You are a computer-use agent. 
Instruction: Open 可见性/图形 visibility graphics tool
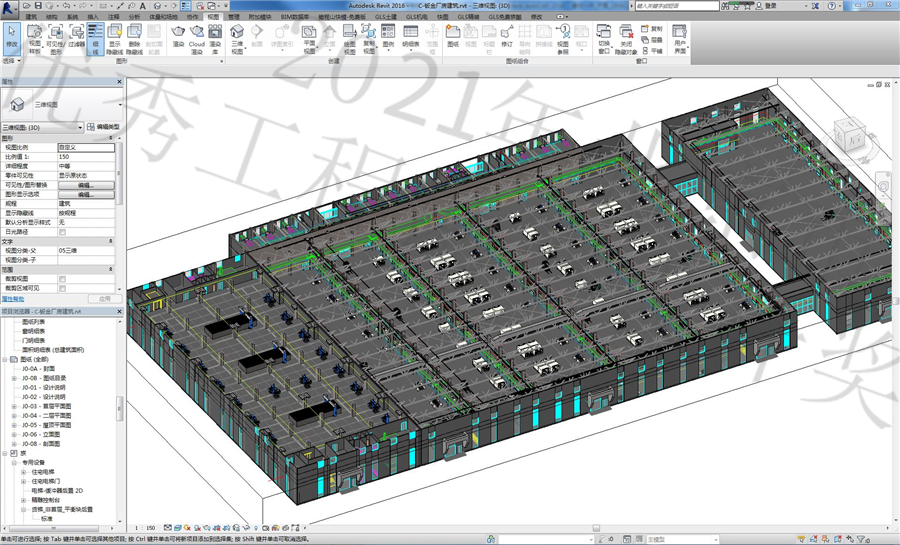(x=56, y=39)
